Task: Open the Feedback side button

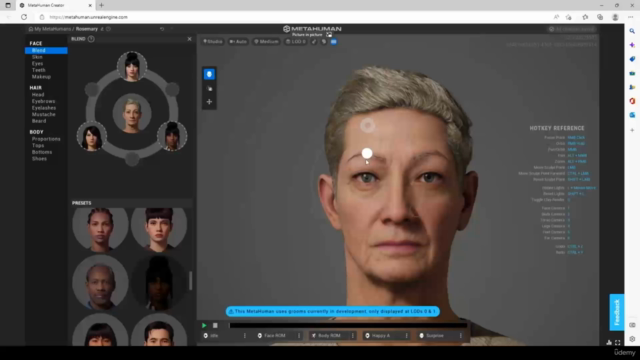Action: (x=617, y=312)
